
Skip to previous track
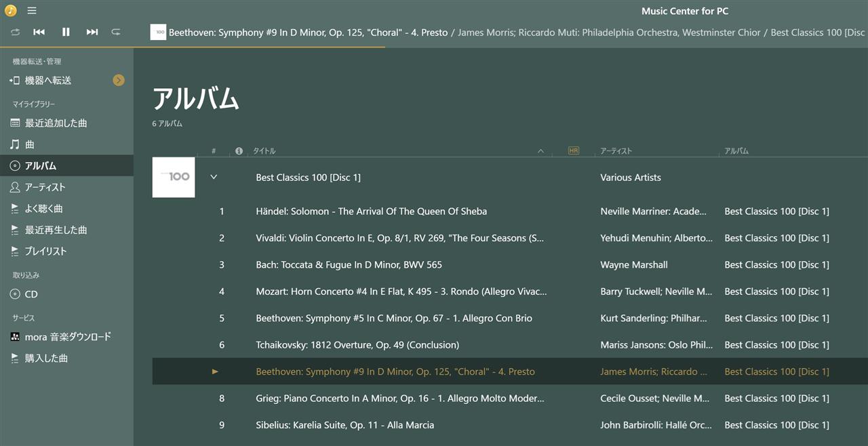[39, 32]
